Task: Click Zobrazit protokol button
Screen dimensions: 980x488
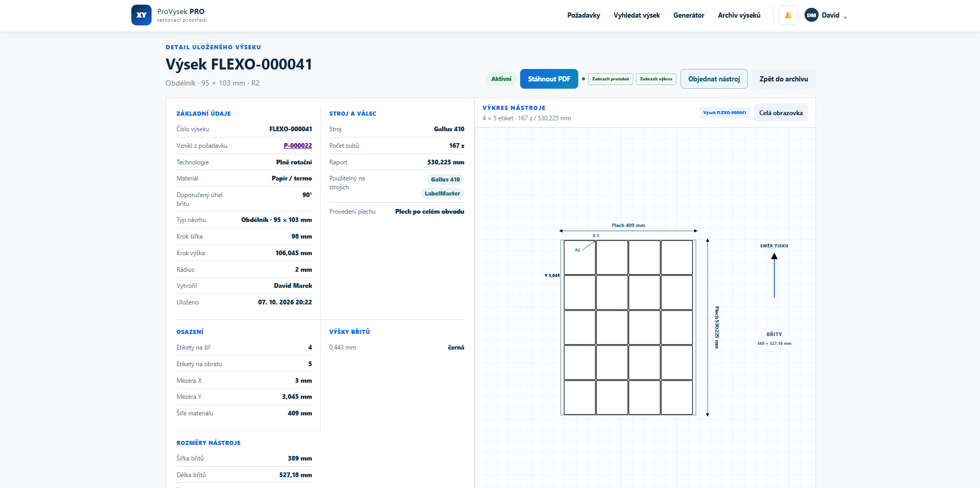Action: point(610,79)
